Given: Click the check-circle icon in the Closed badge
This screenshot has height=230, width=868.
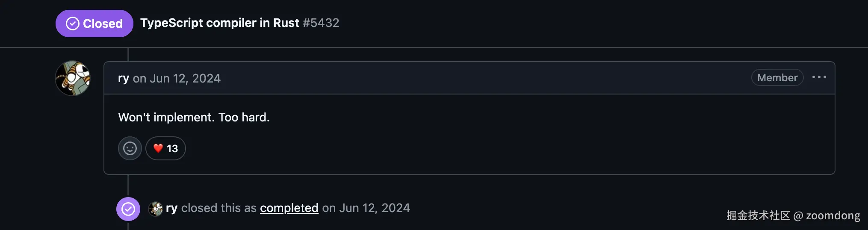Looking at the screenshot, I should 73,24.
